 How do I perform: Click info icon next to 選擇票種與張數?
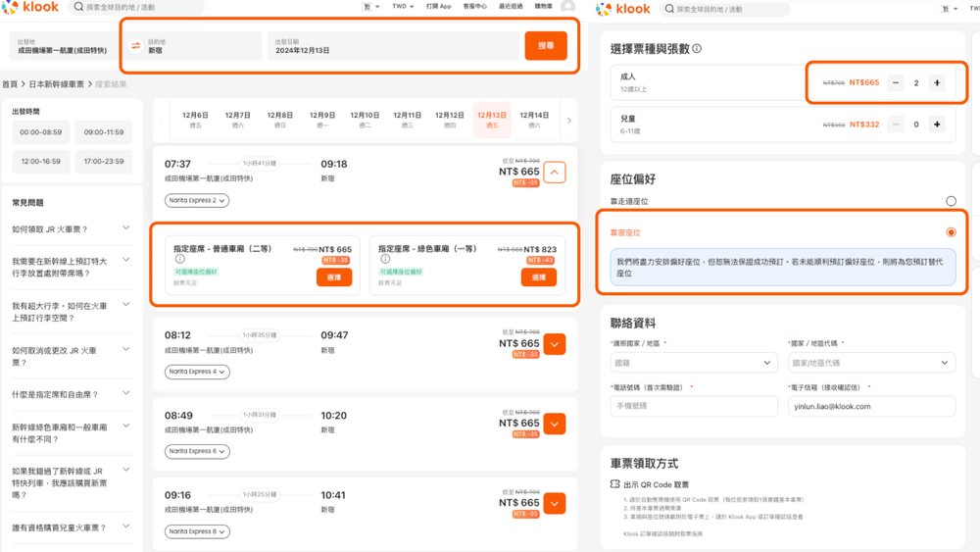coord(697,49)
